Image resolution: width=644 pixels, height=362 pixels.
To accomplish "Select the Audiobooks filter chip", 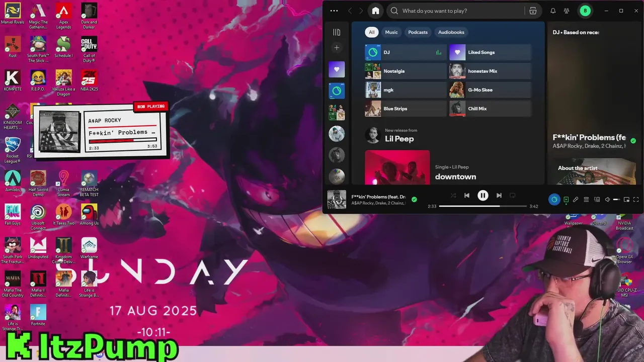I will (451, 32).
